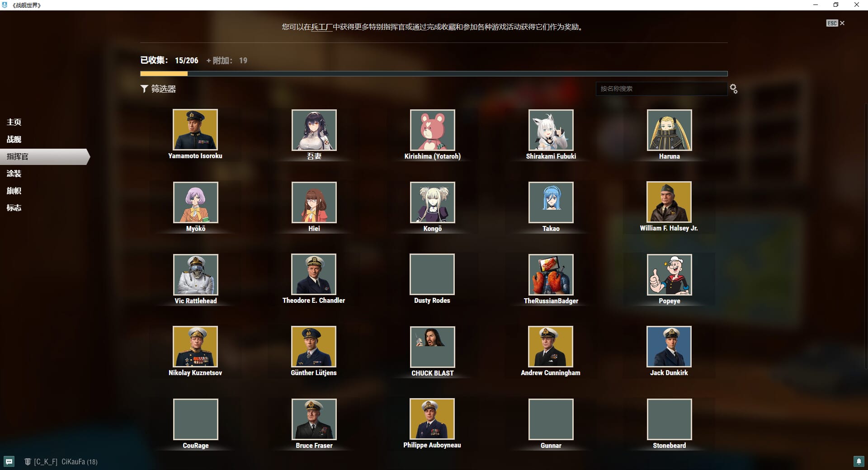The height and width of the screenshot is (470, 868).
Task: Go to the 战舰 section
Action: tap(14, 139)
